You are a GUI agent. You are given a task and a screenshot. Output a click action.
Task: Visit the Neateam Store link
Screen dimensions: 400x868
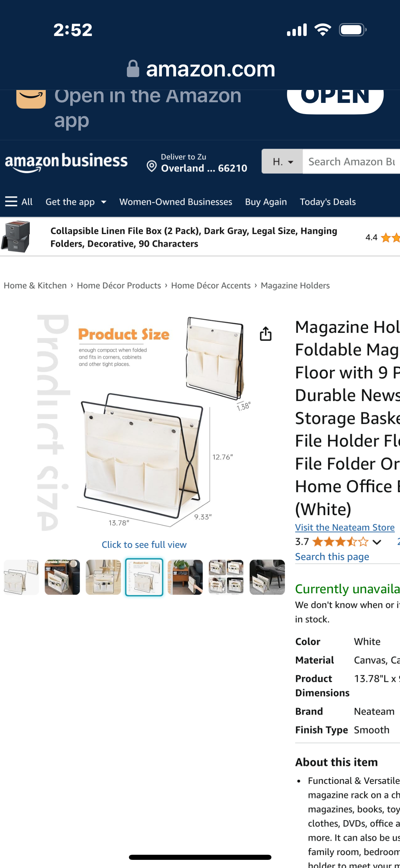point(344,527)
